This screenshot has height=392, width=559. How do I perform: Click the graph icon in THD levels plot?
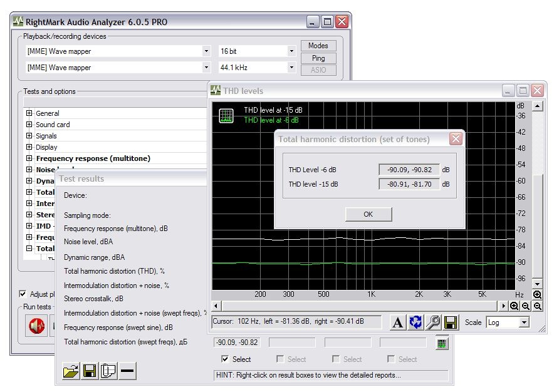tap(226, 115)
